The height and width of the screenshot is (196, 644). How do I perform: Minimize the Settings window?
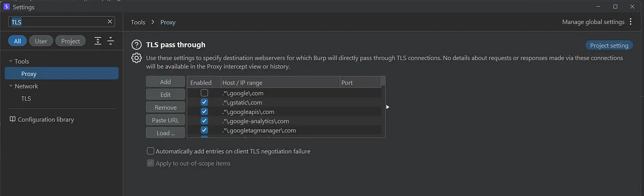pos(598,6)
